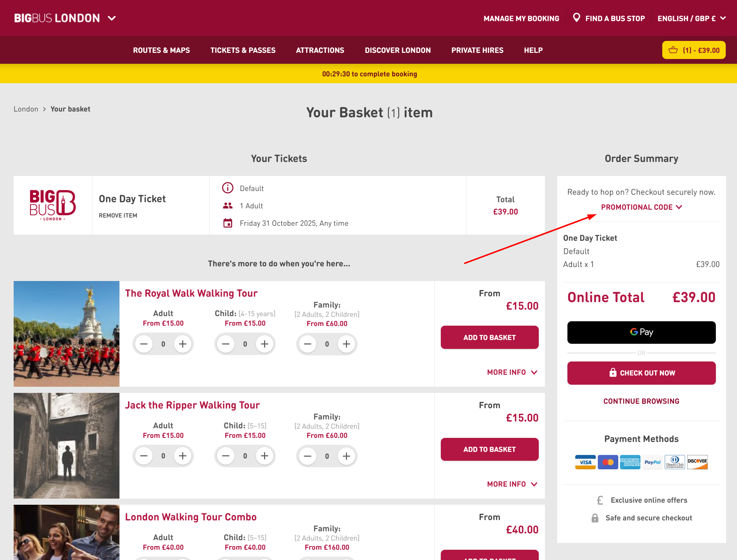Screen dimensions: 737x560
Task: Click the Check Out Now button
Action: click(641, 373)
